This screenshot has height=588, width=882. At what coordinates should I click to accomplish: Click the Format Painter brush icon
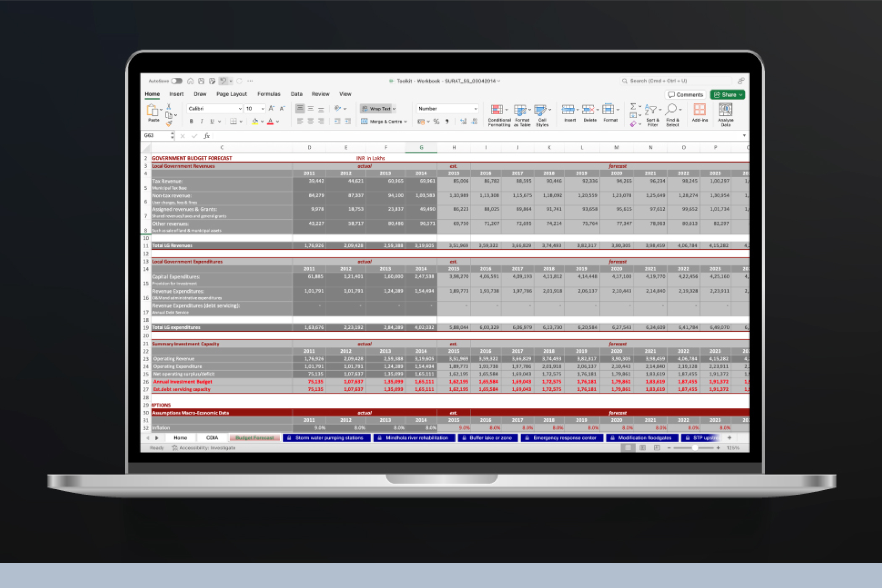[169, 123]
